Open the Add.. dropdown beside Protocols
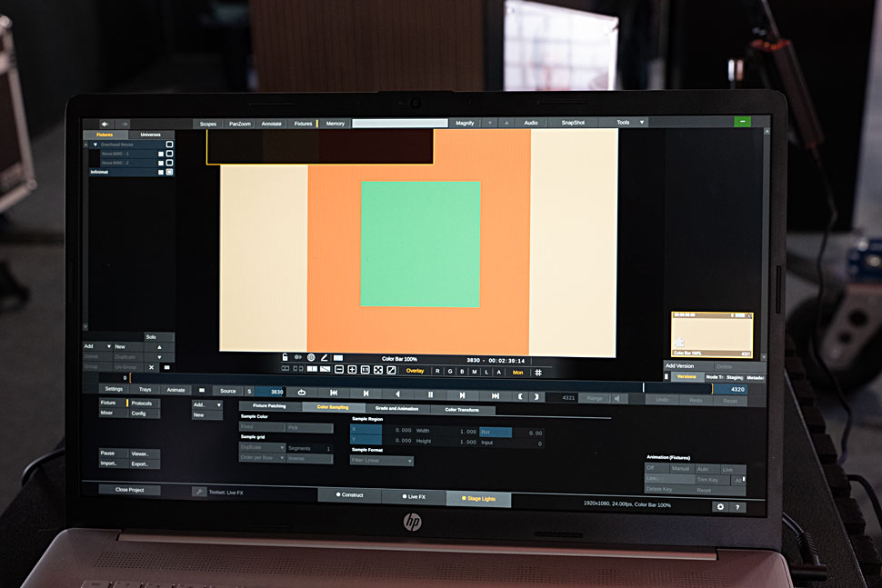The width and height of the screenshot is (882, 588). click(x=207, y=404)
